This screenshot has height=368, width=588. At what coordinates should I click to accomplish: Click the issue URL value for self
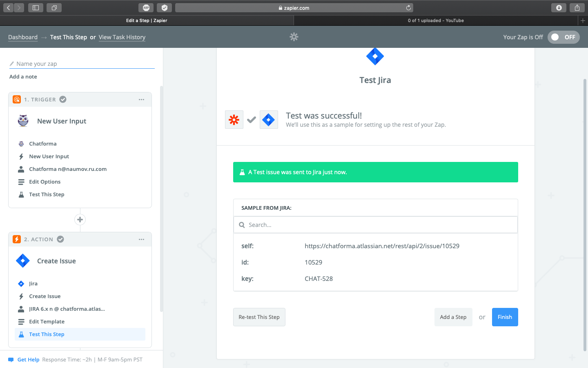point(382,246)
